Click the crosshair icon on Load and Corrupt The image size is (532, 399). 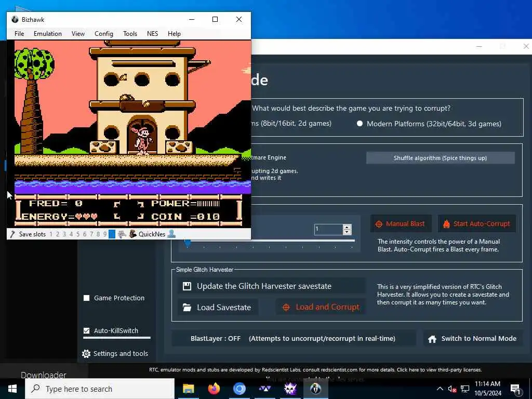[x=286, y=308]
